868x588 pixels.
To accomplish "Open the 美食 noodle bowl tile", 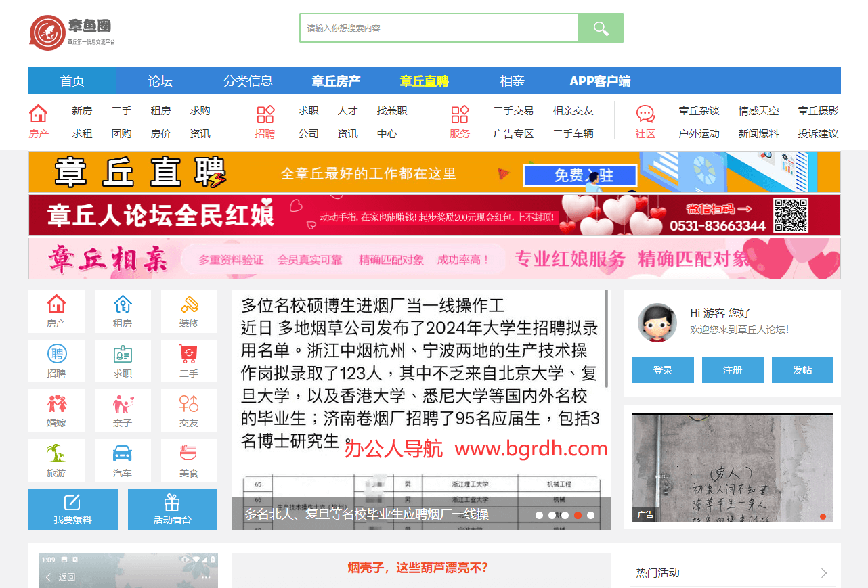I will 189,461.
